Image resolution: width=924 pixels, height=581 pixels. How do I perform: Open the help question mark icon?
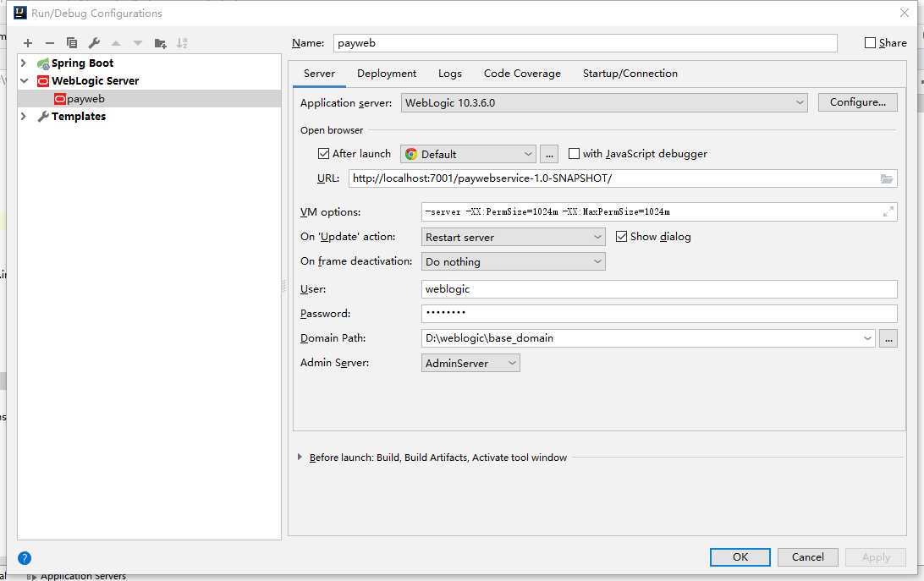(25, 558)
